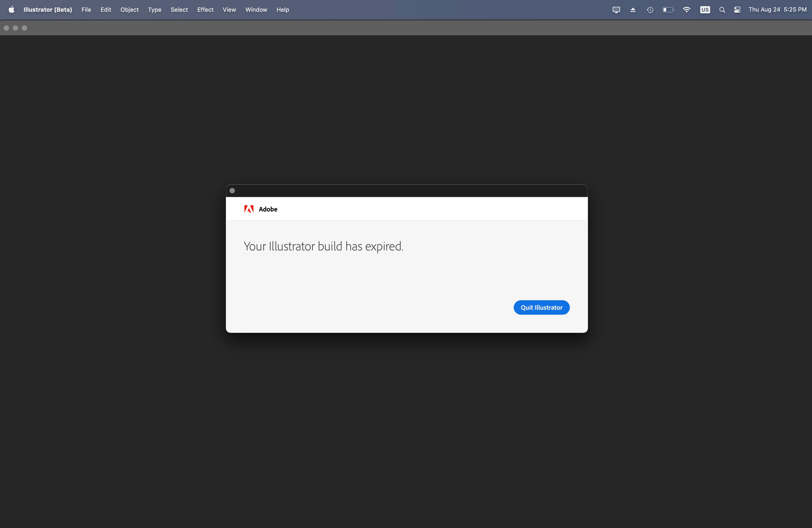Click the screen mirroring display icon

click(616, 10)
